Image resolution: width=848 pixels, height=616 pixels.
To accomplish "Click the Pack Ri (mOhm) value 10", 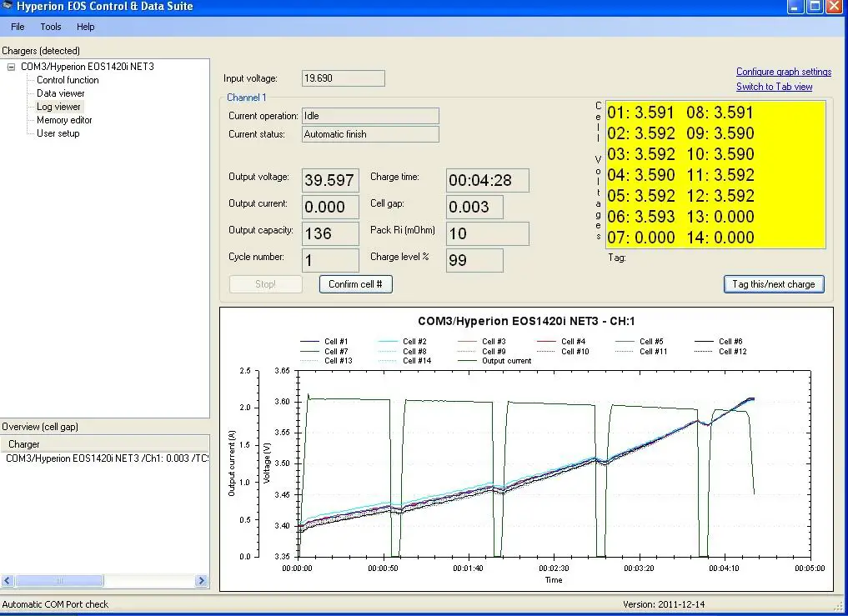I will (487, 233).
